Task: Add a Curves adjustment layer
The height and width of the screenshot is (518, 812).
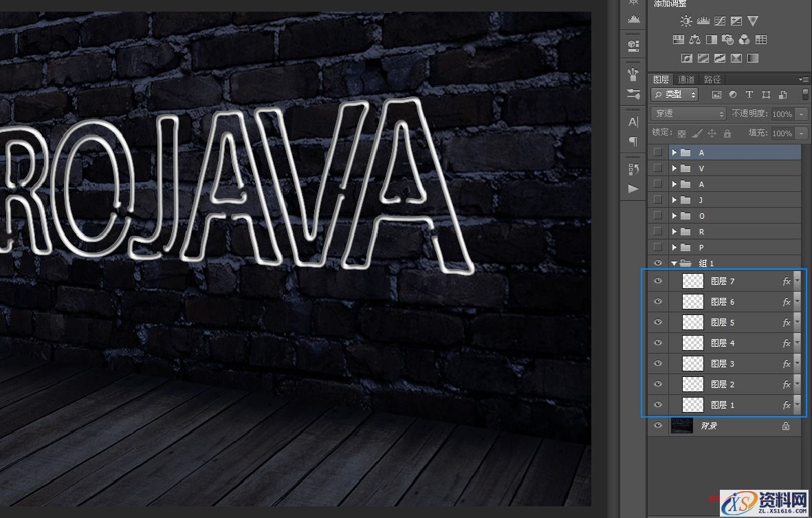Action: [719, 21]
